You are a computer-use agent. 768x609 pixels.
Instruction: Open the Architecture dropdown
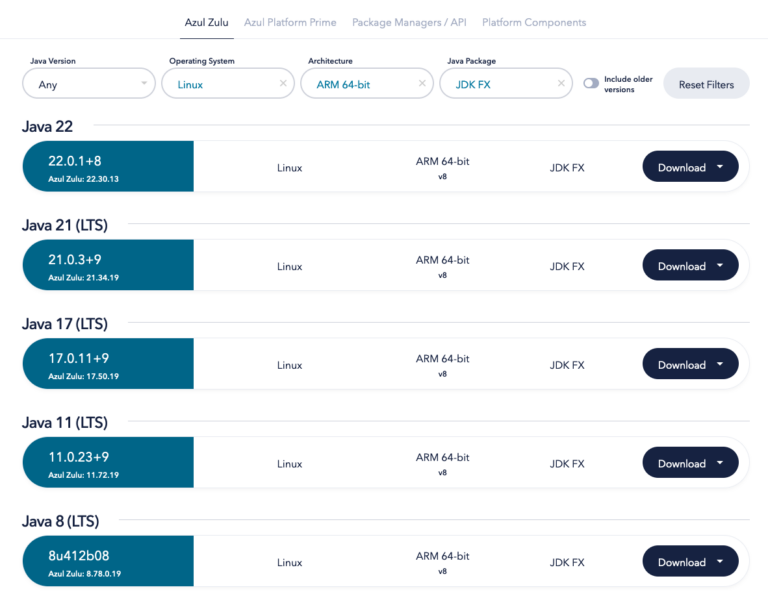(x=358, y=84)
